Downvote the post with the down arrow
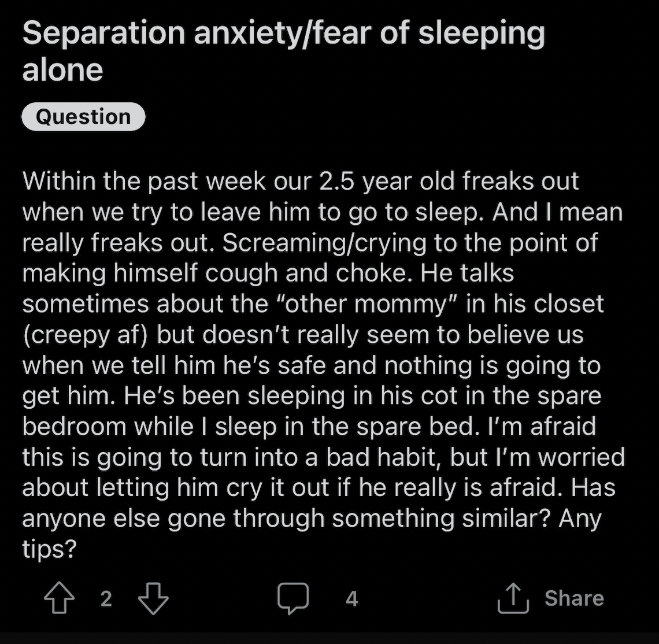This screenshot has height=644, width=659. pos(153,598)
